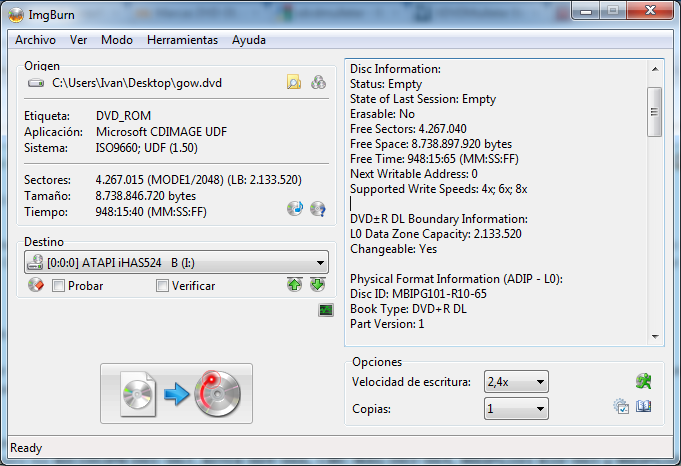Open the Modo menu
681x466 pixels.
pyautogui.click(x=117, y=40)
